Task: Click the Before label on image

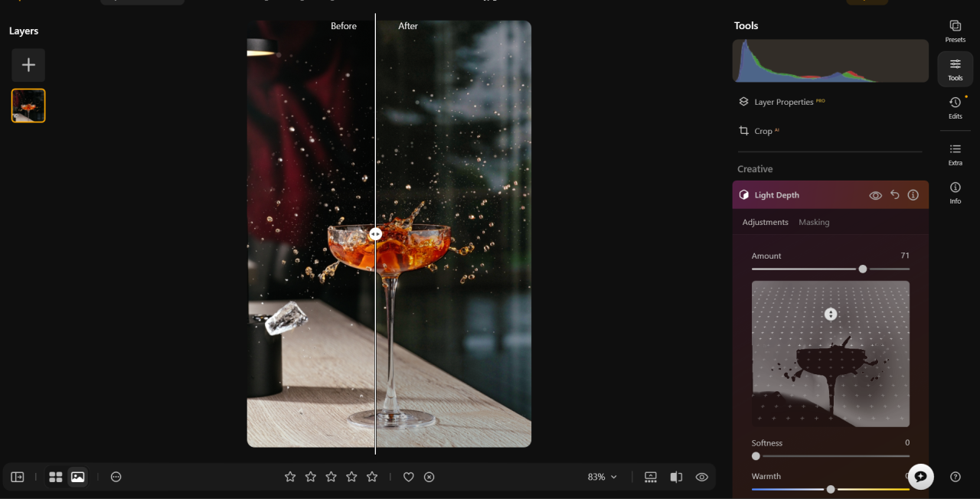Action: [x=344, y=26]
